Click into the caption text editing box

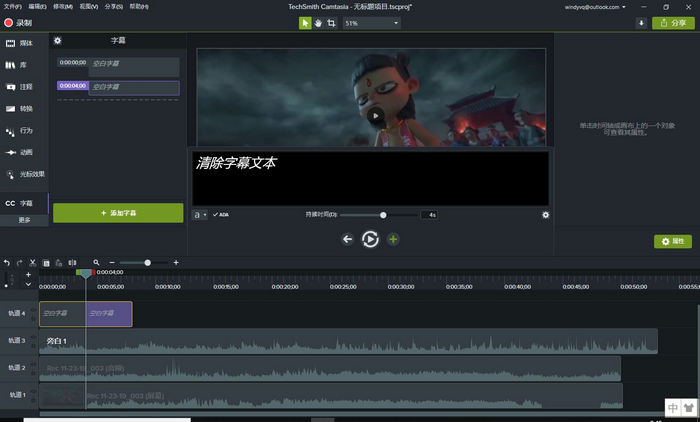pos(371,178)
